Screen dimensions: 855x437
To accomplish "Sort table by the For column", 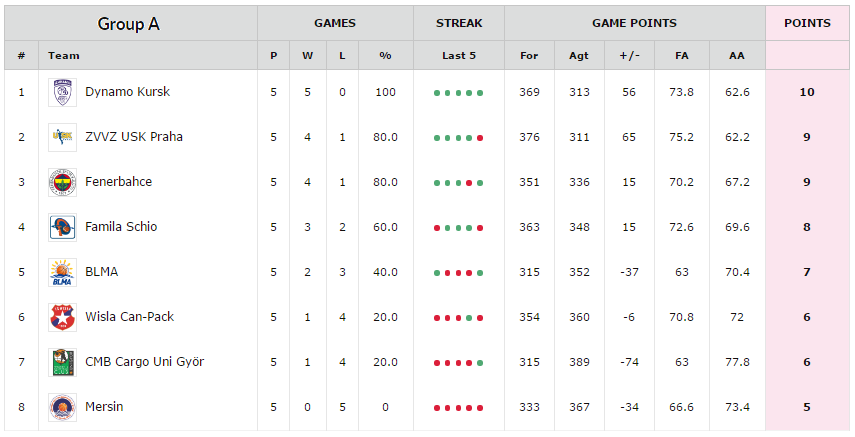I will 529,56.
